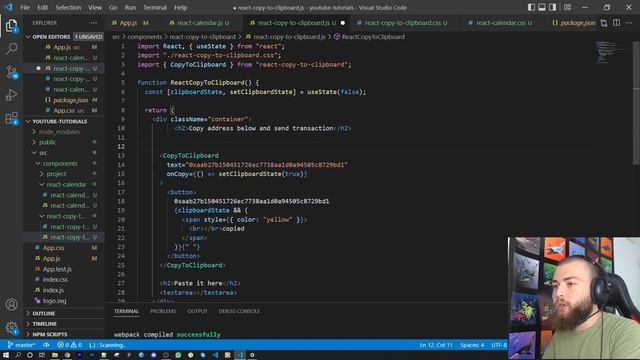This screenshot has width=640, height=360.
Task: Open App.test.js in the file tree
Action: [64, 269]
